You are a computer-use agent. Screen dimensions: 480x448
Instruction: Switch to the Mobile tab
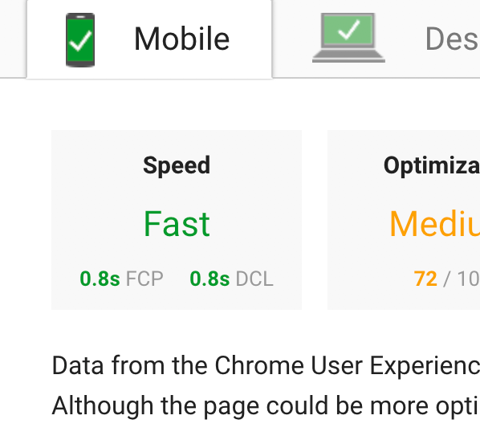tap(149, 39)
